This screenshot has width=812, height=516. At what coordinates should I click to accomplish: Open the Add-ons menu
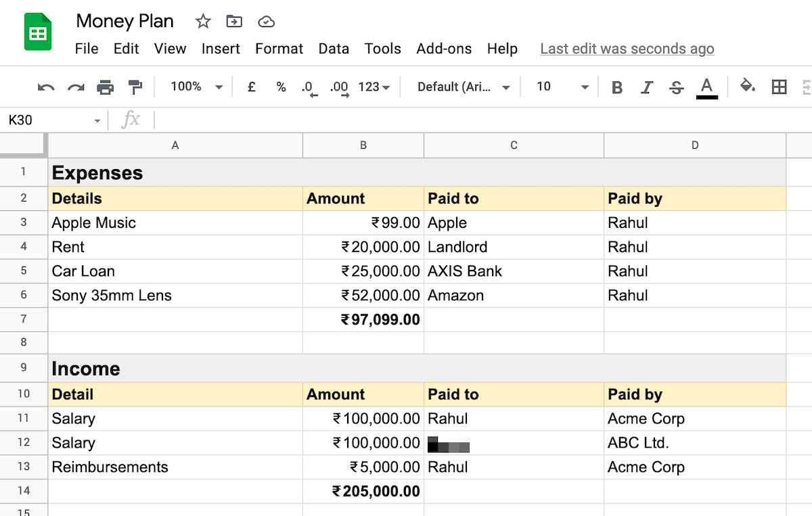(444, 49)
